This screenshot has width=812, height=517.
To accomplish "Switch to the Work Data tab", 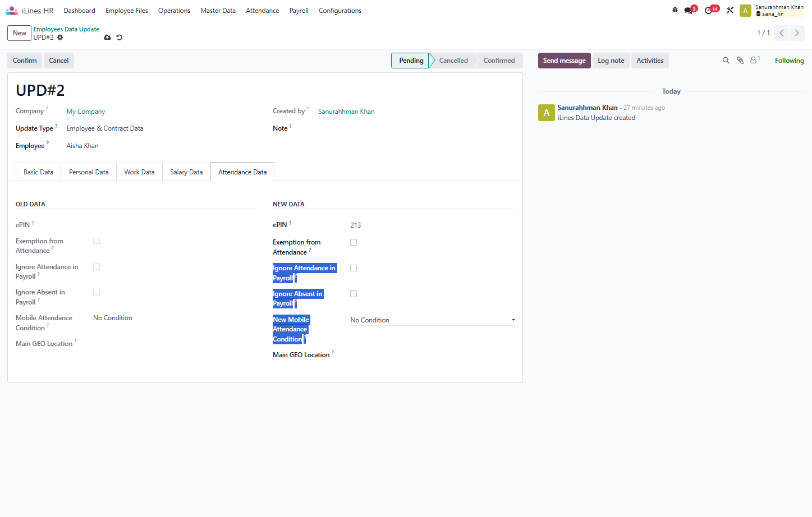I will pos(139,172).
